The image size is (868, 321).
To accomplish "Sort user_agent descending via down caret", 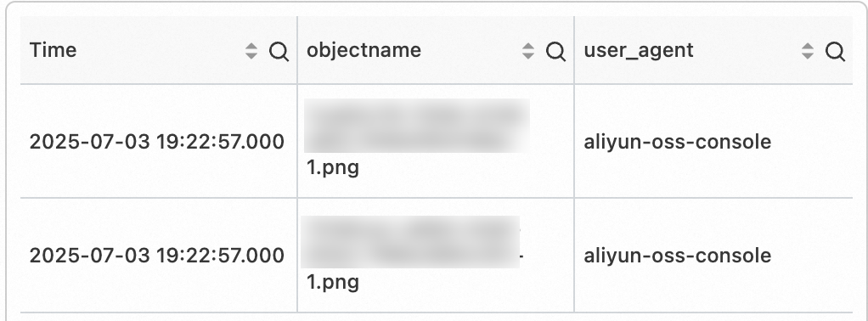I will click(x=808, y=56).
